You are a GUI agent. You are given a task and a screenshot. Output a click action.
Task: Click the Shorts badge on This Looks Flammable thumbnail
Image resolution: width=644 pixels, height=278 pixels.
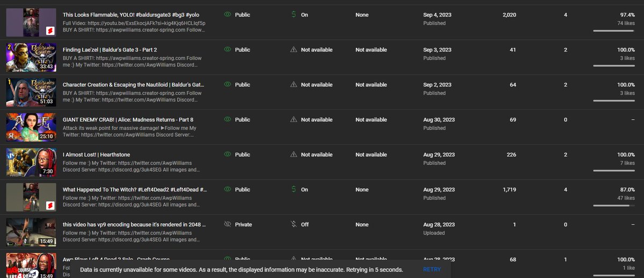tap(50, 31)
